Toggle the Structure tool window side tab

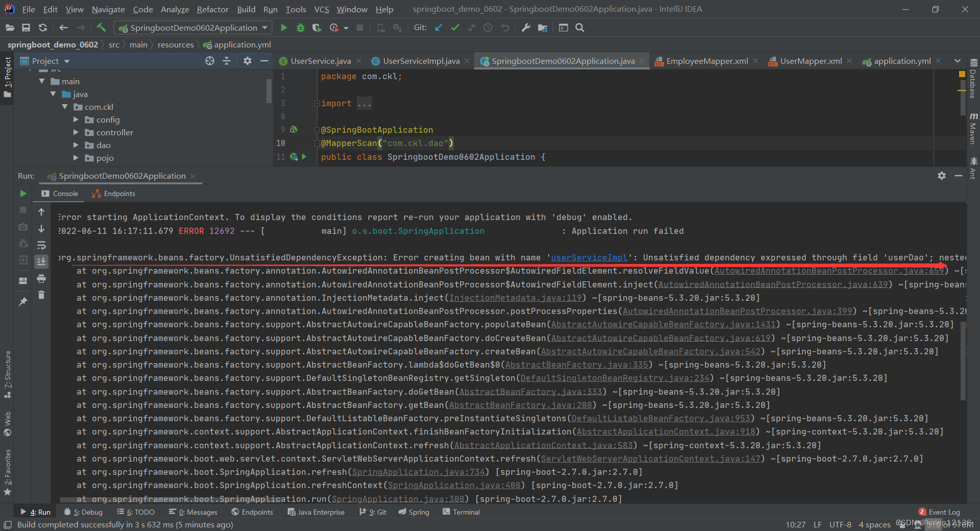[x=7, y=374]
